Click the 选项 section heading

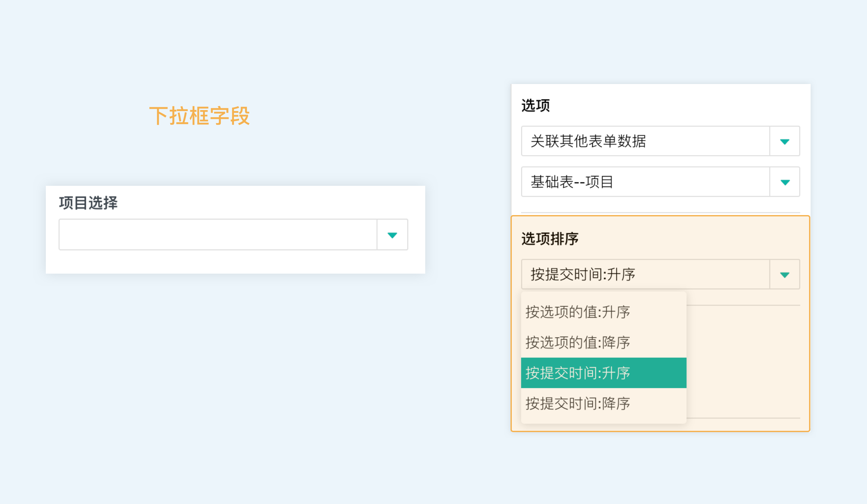535,105
